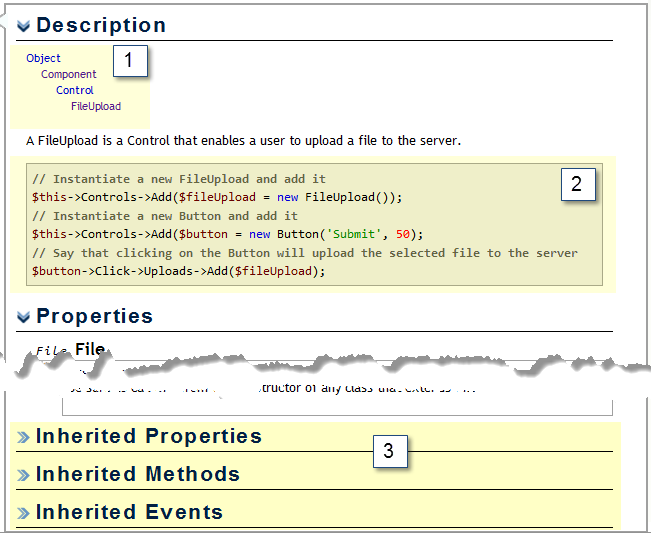Expand the Inherited Properties section
The height and width of the screenshot is (537, 651).
point(23,437)
